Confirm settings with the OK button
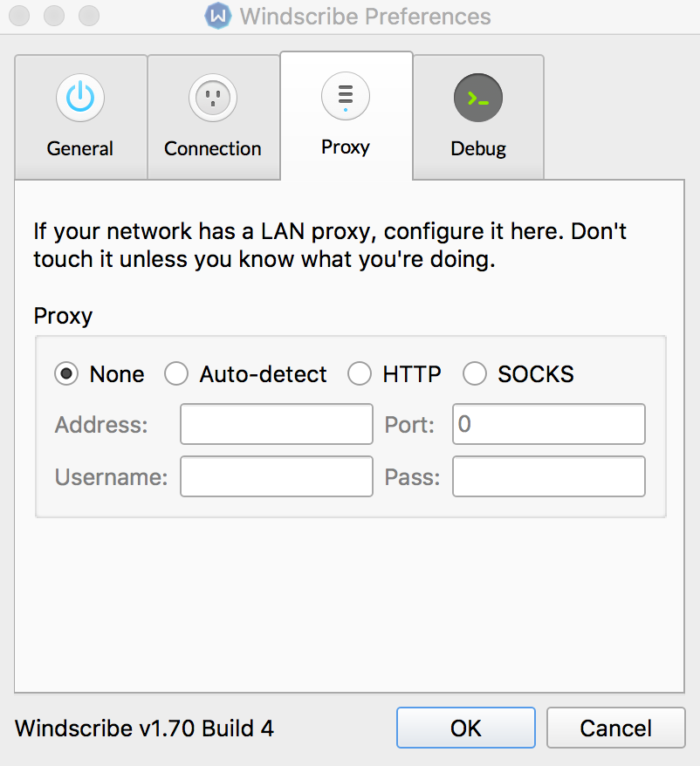This screenshot has width=700, height=766. click(466, 728)
